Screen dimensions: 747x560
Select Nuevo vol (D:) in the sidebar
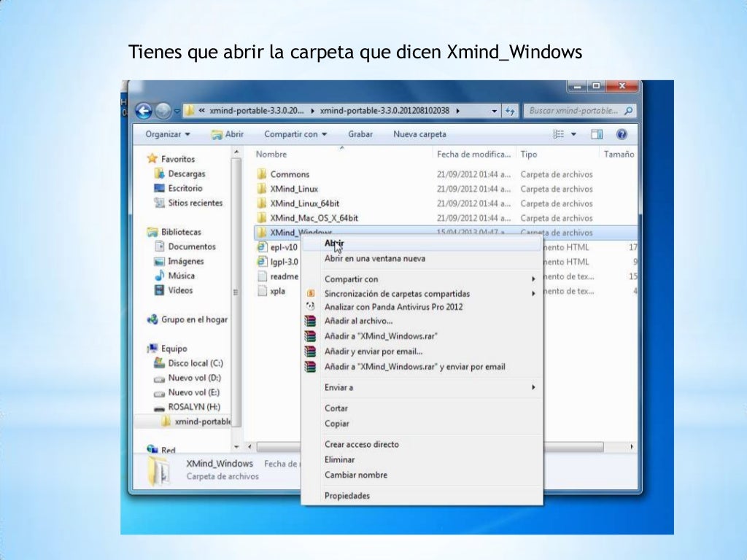pos(187,378)
